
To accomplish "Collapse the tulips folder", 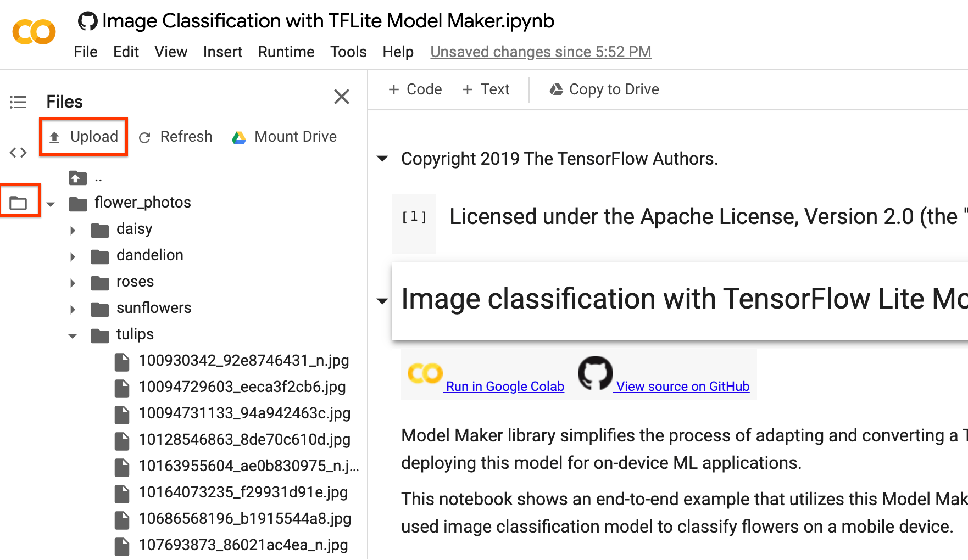I will pos(73,336).
